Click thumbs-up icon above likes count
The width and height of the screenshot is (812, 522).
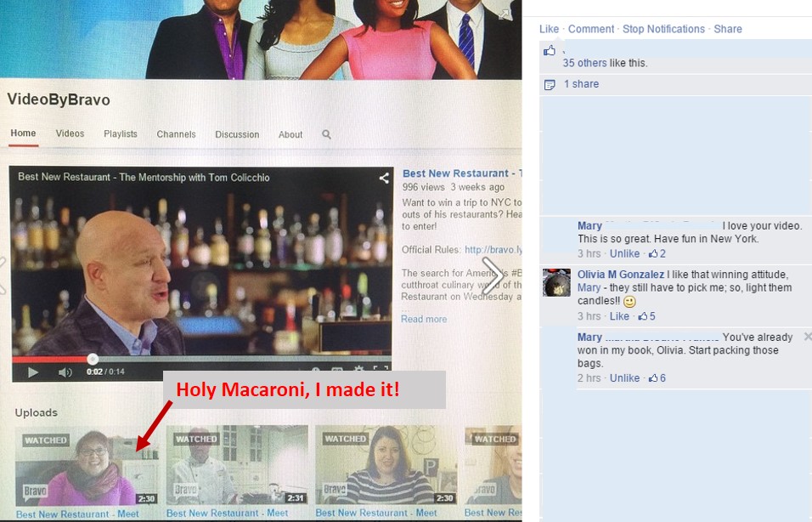pyautogui.click(x=550, y=51)
